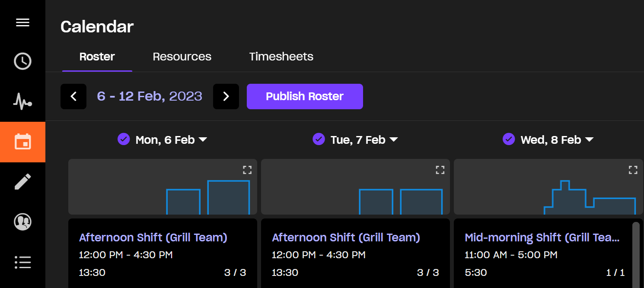The height and width of the screenshot is (288, 644).
Task: Open the clock icon in sidebar
Action: [x=22, y=61]
